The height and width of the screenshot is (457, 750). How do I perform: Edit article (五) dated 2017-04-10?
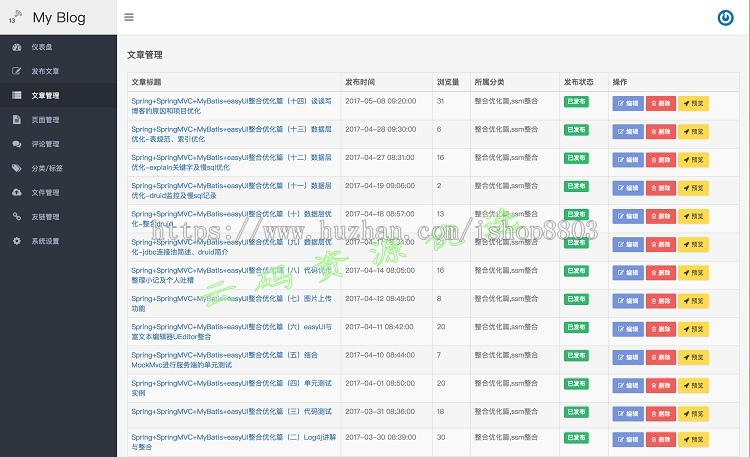click(628, 357)
